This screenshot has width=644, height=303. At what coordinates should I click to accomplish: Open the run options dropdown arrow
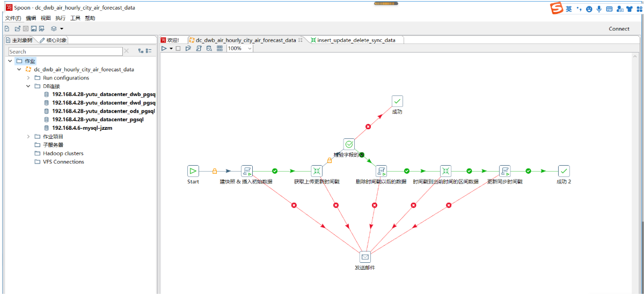[171, 48]
